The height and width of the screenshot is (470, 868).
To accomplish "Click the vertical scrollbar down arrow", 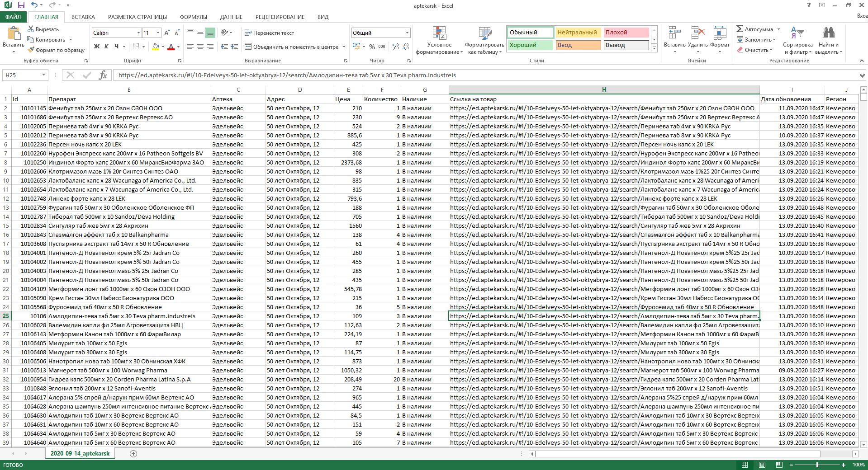I will (x=863, y=444).
